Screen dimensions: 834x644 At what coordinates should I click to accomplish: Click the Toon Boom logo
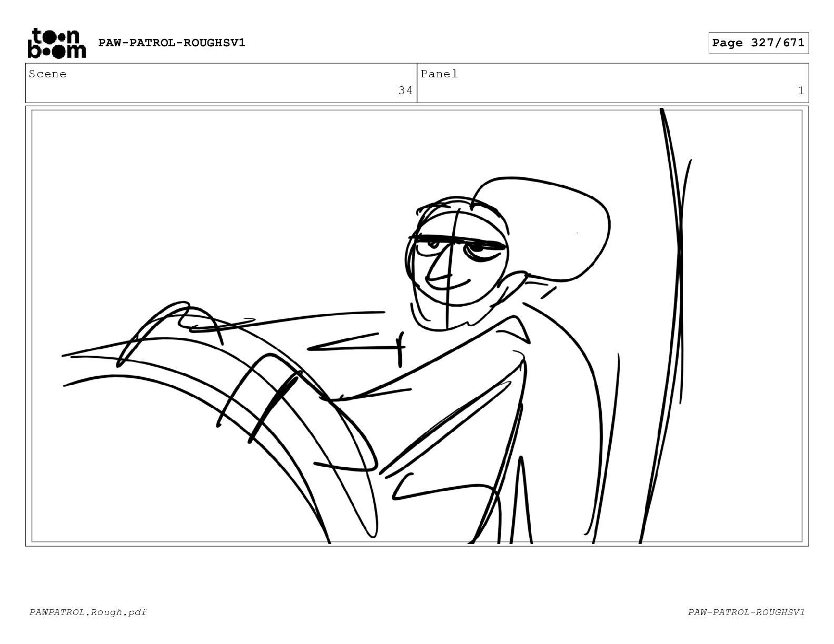coord(56,43)
